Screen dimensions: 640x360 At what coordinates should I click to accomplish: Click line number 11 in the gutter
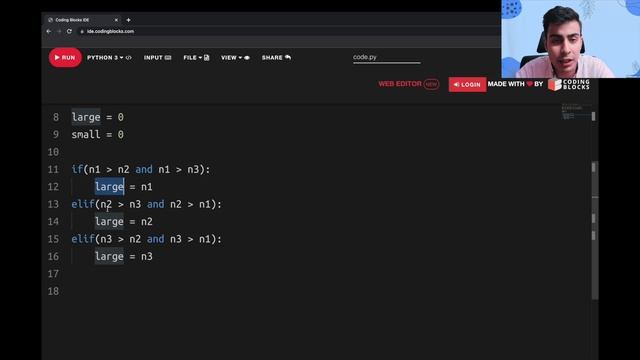[x=53, y=169]
